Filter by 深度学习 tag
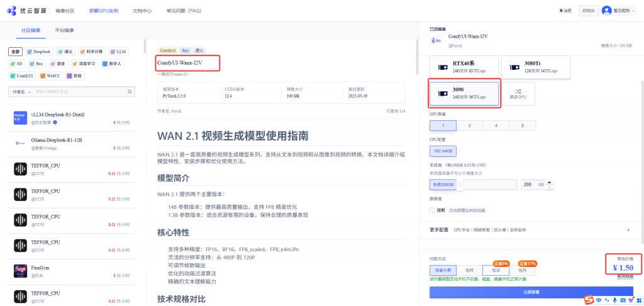Screen dimensions: 644x306 tap(84, 64)
